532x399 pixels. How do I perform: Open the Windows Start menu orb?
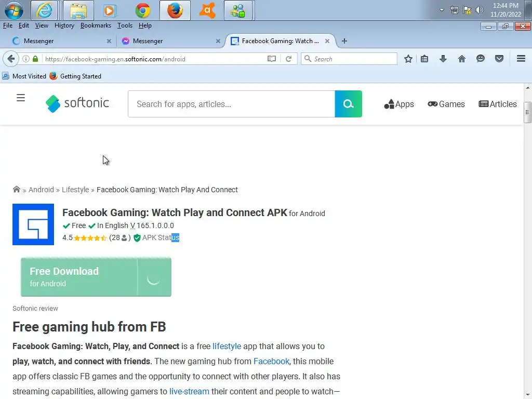14,10
